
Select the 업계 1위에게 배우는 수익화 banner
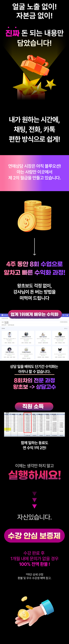(x=34, y=314)
